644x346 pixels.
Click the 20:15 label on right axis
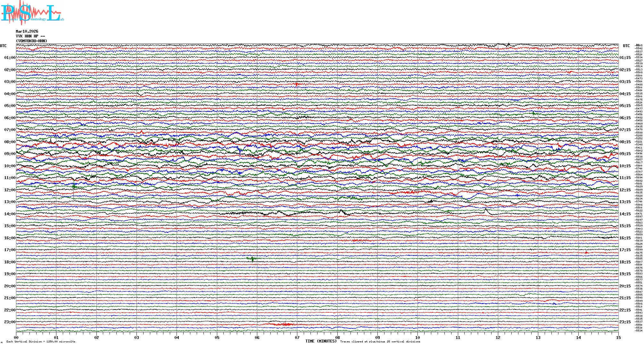(625, 286)
